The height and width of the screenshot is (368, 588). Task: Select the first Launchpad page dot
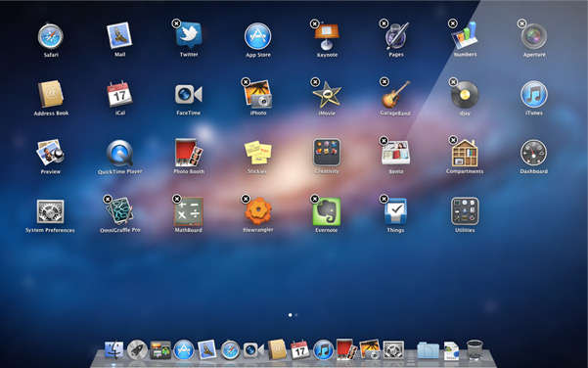(291, 315)
